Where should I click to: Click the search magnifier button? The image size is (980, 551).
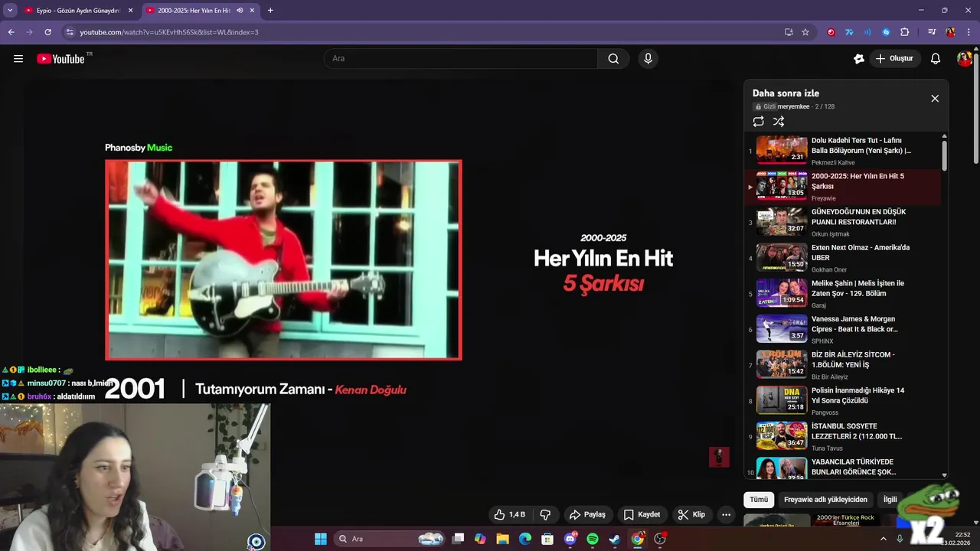(x=613, y=59)
